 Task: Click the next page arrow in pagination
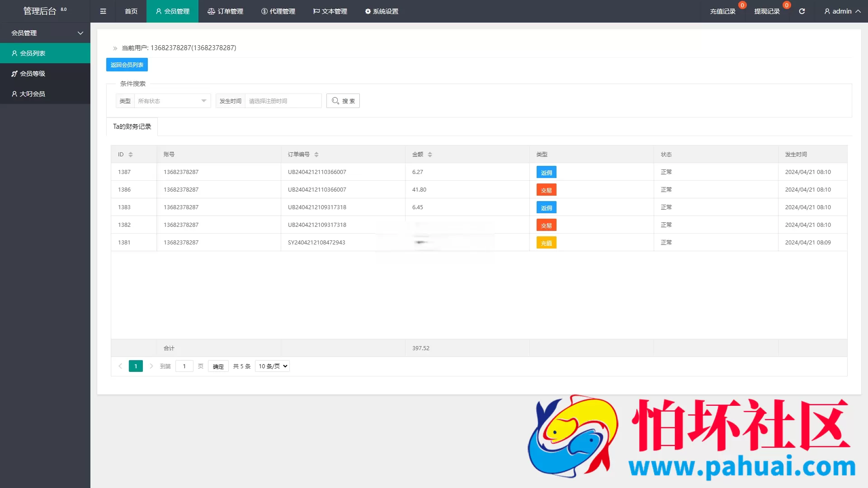151,366
